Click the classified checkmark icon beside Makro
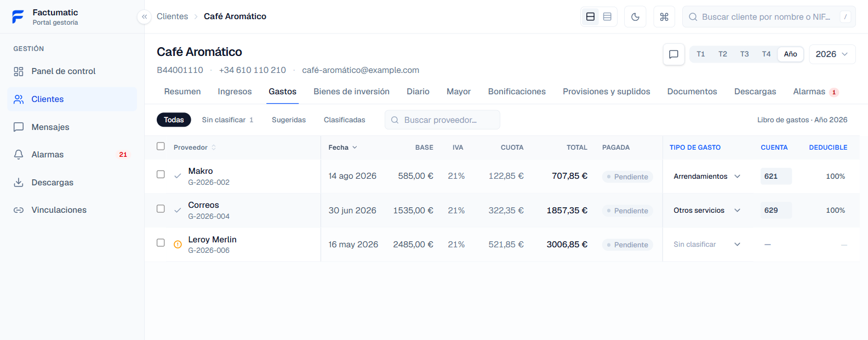 pos(178,177)
